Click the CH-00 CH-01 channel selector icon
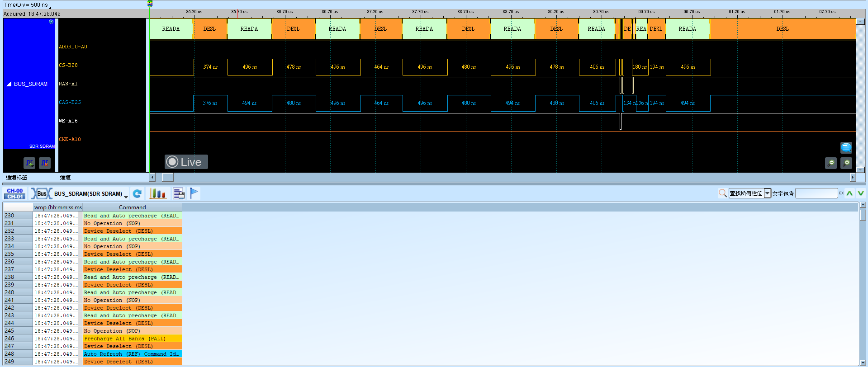Screen dimensions: 868x367 click(x=15, y=193)
